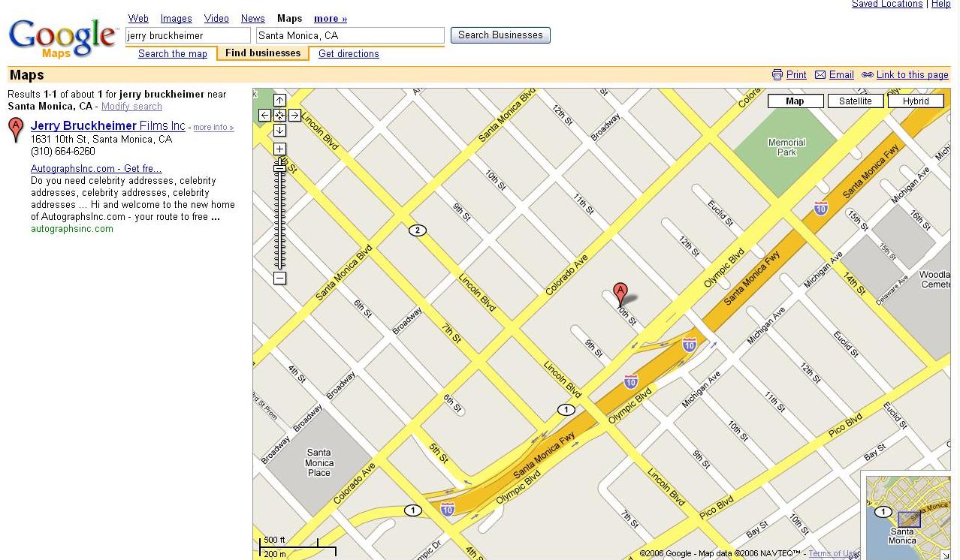Expand the more » menu
This screenshot has height=560, width=960.
331,19
